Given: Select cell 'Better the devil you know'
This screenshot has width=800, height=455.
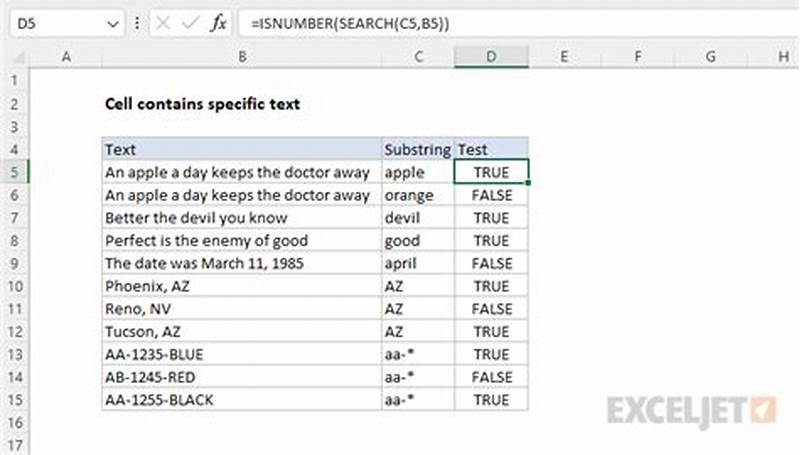Looking at the screenshot, I should pos(242,218).
